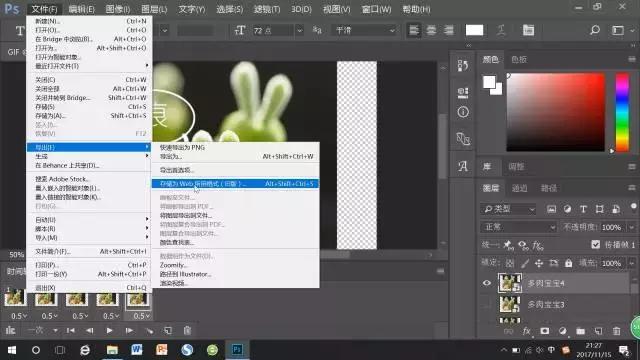Delete selected frame in timeline
The image size is (640, 360).
(187, 331)
